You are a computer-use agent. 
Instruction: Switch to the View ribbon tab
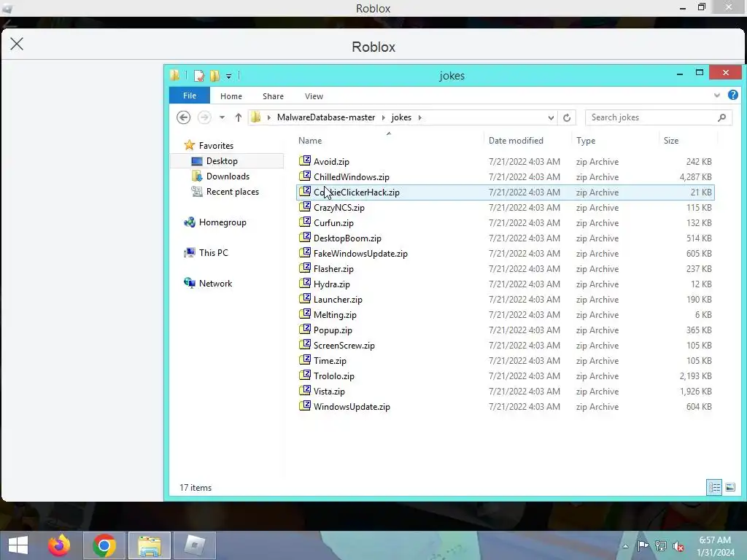pos(314,96)
